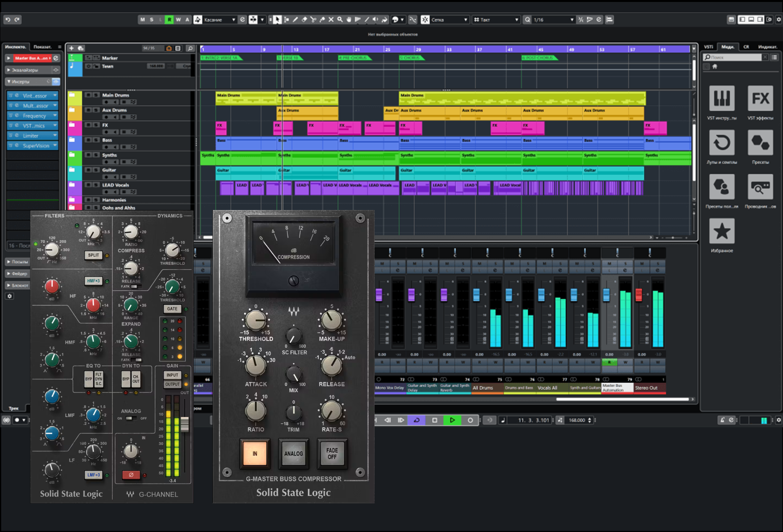Enable the SPLIT filter button on G-Channel
This screenshot has height=532, width=783.
pyautogui.click(x=93, y=255)
